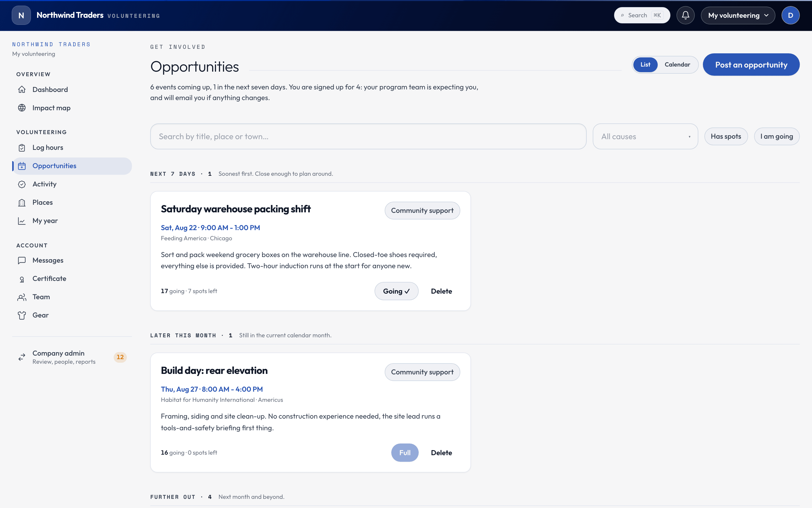The height and width of the screenshot is (508, 812).
Task: Click the Full button on Build day
Action: (x=405, y=453)
